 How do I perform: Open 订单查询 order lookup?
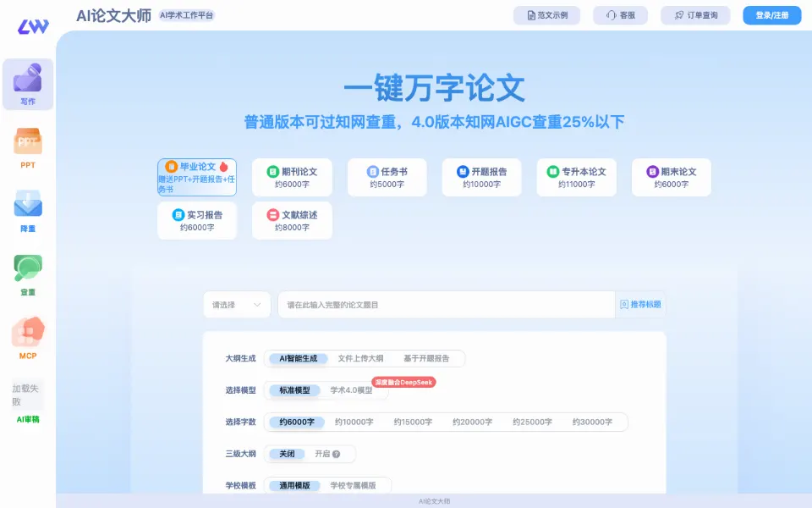pyautogui.click(x=695, y=15)
